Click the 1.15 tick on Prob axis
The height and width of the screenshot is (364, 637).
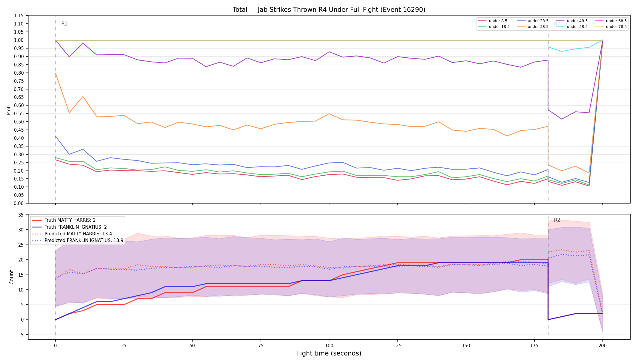pyautogui.click(x=19, y=16)
